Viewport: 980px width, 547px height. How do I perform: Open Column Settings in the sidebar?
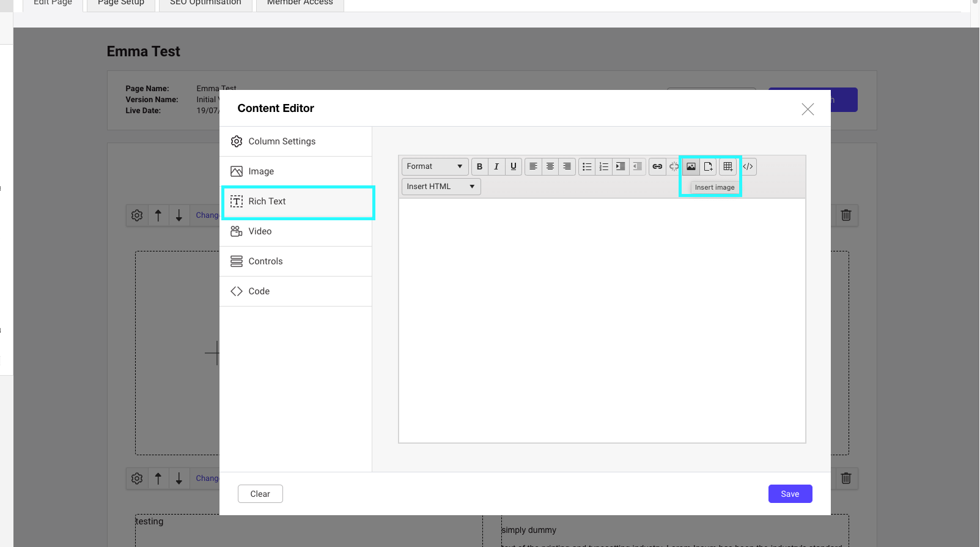point(296,141)
